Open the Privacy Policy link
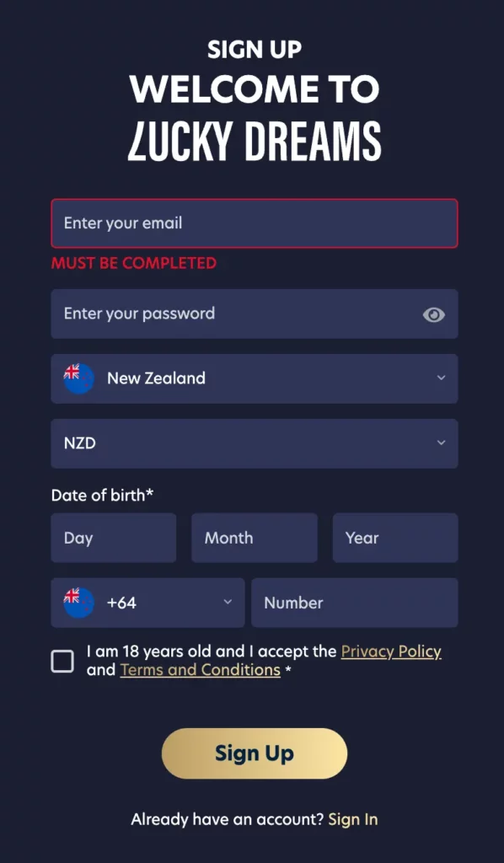The height and width of the screenshot is (863, 504). (391, 651)
